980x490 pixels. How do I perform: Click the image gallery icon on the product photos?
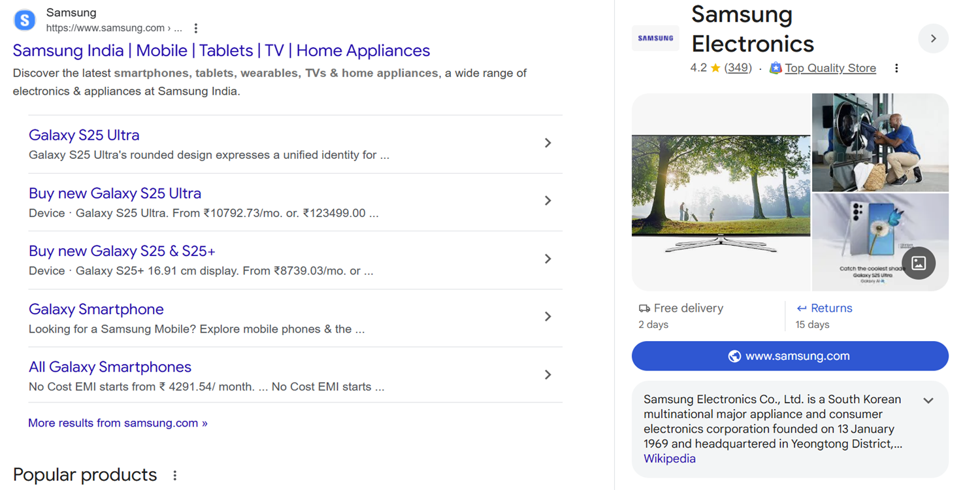919,263
